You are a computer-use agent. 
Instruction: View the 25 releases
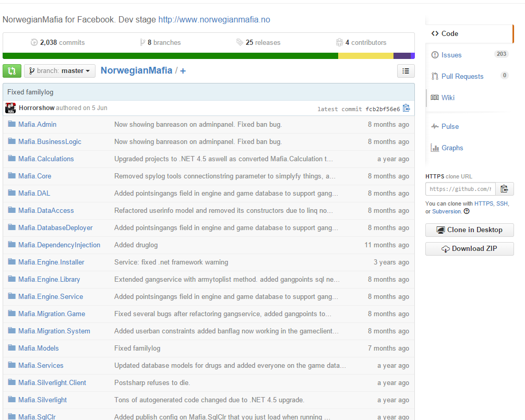(x=258, y=42)
